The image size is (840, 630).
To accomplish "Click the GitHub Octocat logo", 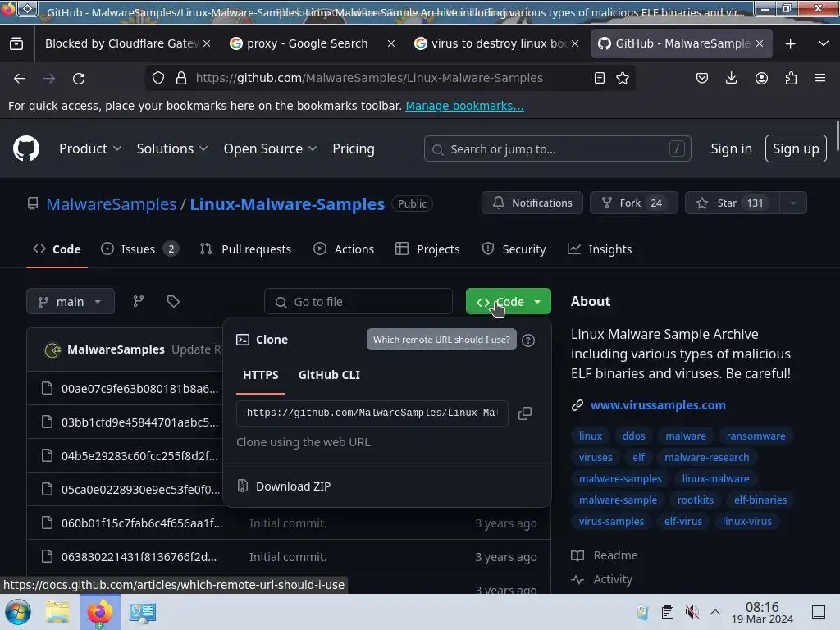I will [x=25, y=148].
